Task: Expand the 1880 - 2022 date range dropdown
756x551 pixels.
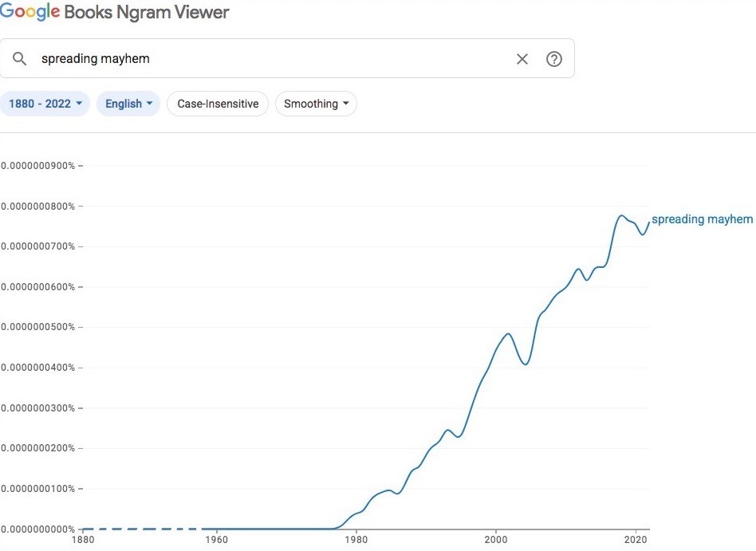Action: [48, 104]
